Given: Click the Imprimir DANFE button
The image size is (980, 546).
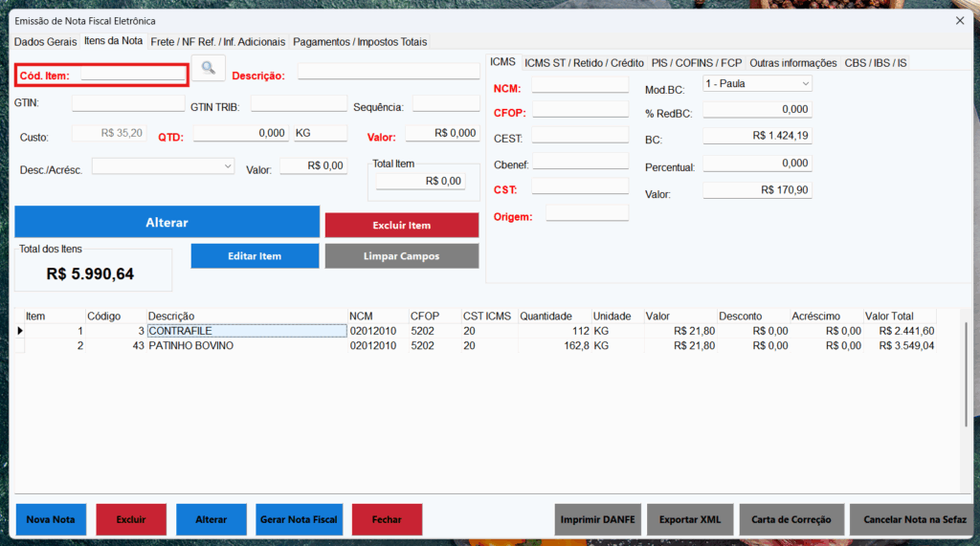Looking at the screenshot, I should 599,519.
